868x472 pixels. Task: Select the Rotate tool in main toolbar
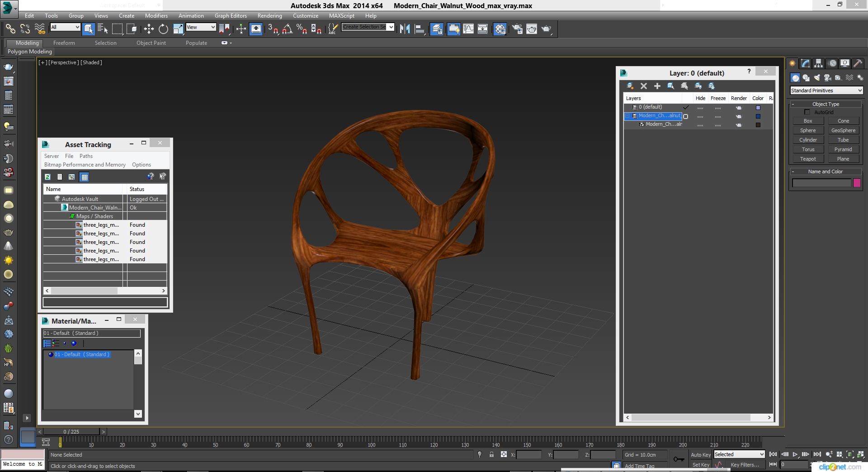click(x=163, y=29)
